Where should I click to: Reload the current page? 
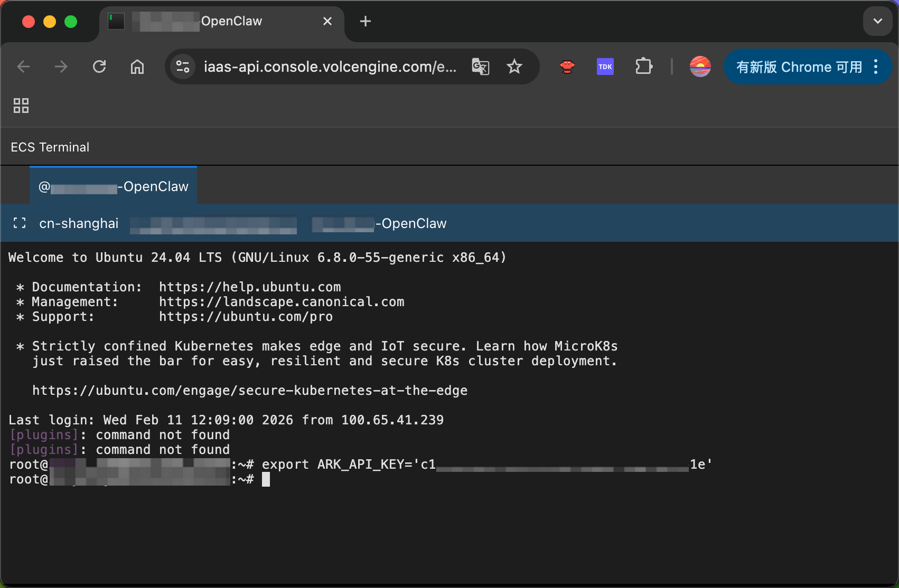pos(99,67)
